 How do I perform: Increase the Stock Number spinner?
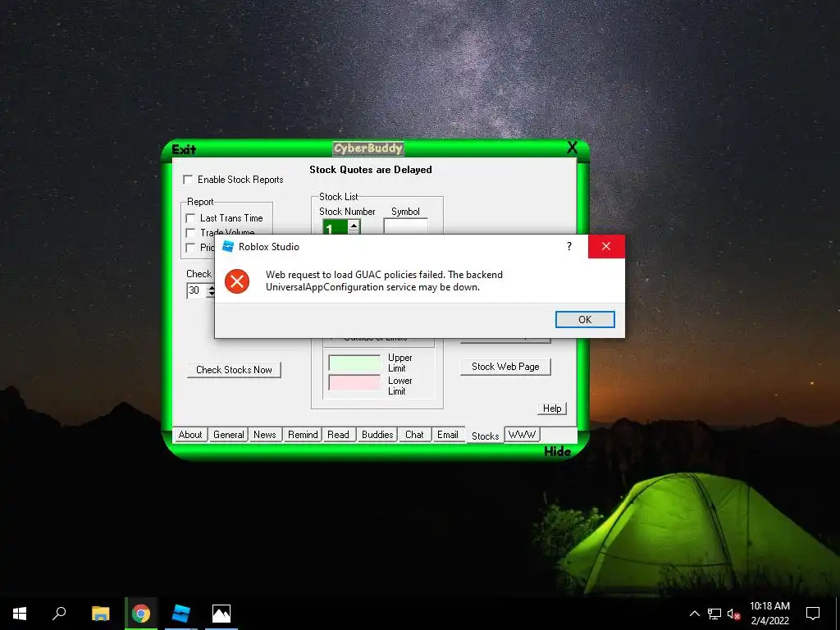(354, 226)
